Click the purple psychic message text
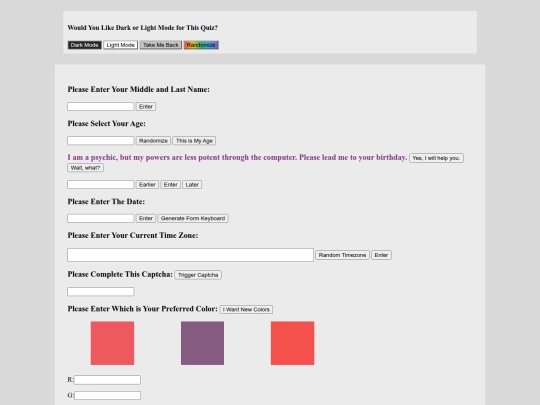 [x=237, y=157]
